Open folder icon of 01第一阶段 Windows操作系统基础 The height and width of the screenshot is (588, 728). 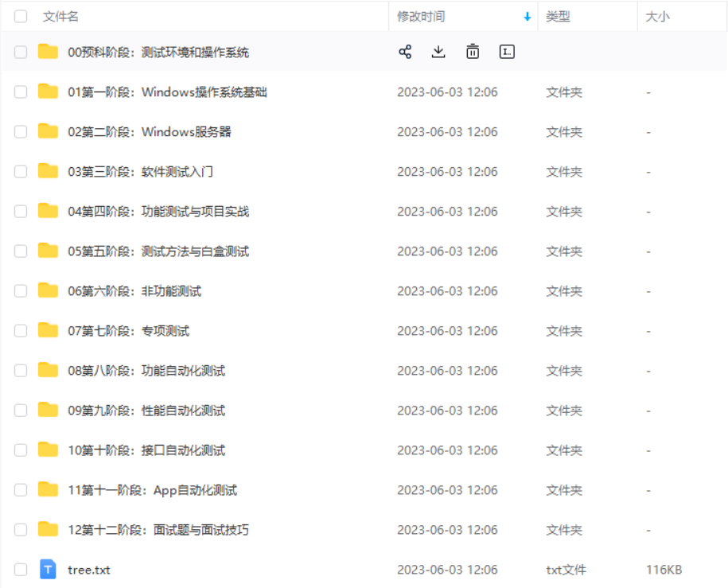pyautogui.click(x=48, y=92)
